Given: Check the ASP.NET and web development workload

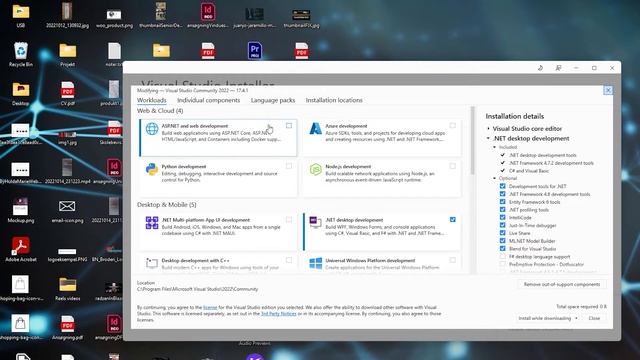Looking at the screenshot, I should coord(289,126).
